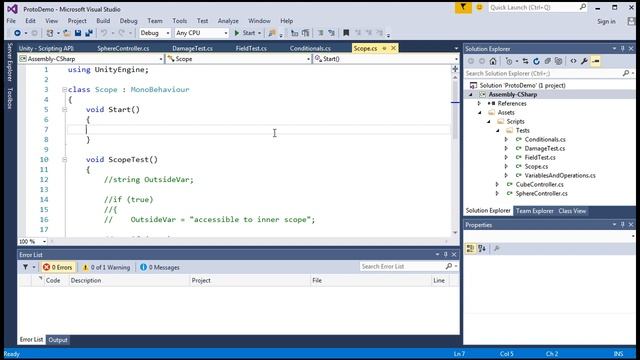Open the Start() member navigation dropdown

(x=386, y=59)
